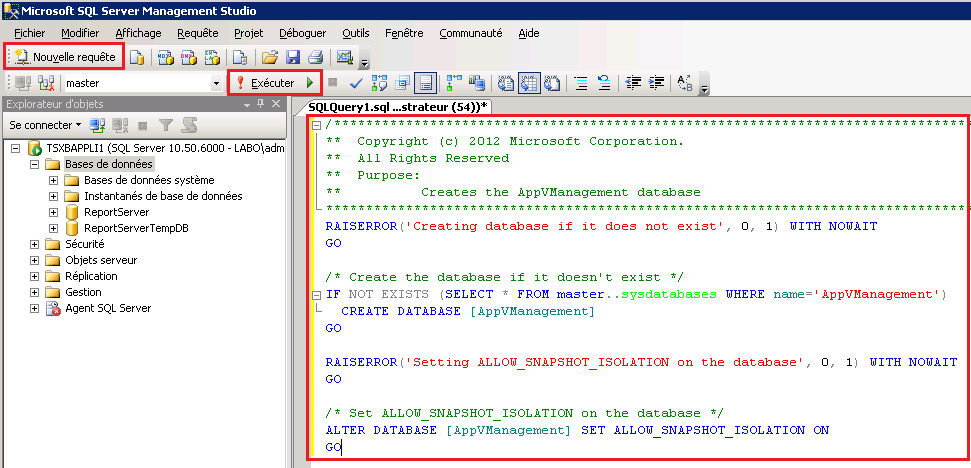
Task: Set results to file output
Action: (554, 82)
